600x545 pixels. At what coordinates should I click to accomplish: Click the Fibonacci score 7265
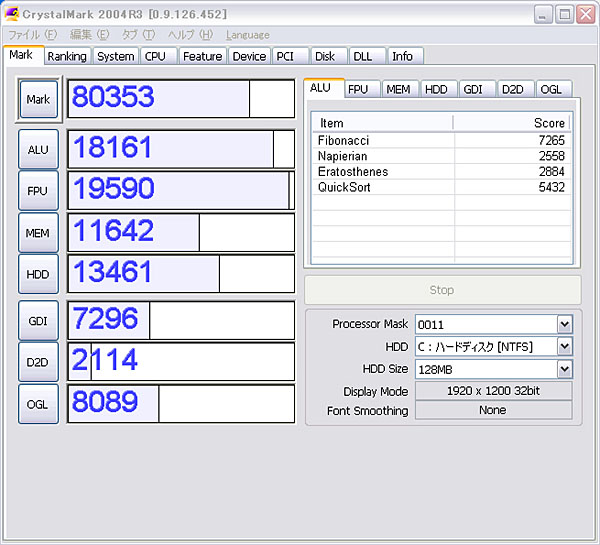point(551,140)
